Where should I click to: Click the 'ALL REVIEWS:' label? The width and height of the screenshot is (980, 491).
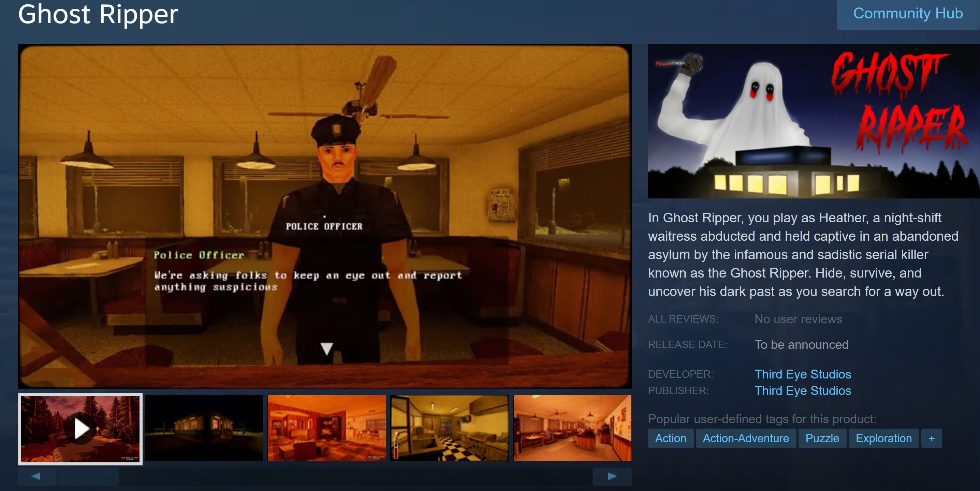[683, 319]
